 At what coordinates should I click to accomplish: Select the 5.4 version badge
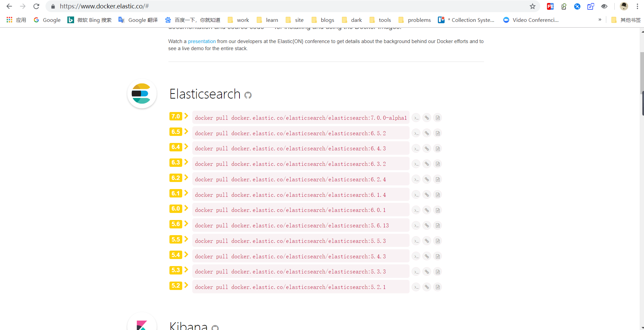[176, 255]
